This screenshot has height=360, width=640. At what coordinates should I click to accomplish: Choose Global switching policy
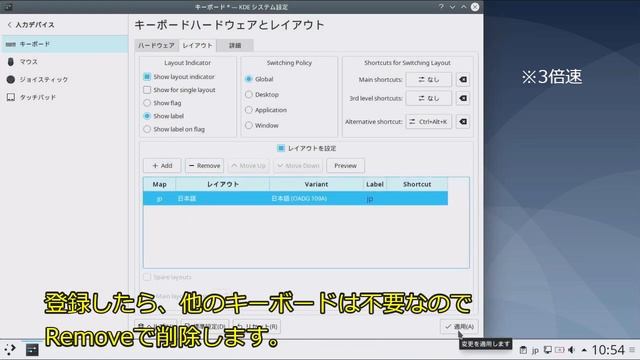coord(249,79)
